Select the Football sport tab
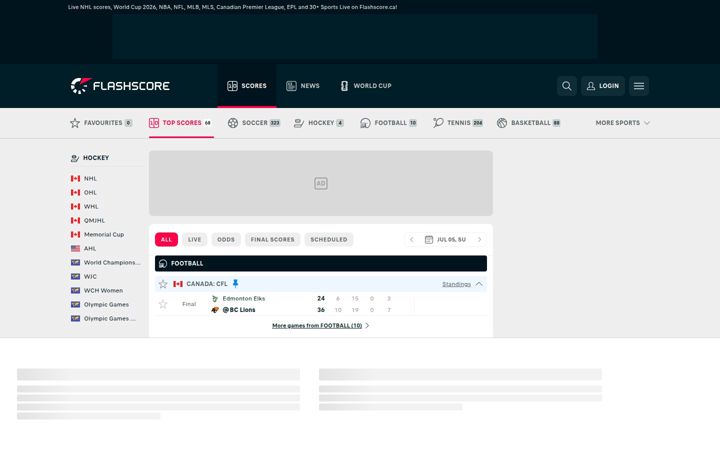The width and height of the screenshot is (720, 450). coord(388,123)
